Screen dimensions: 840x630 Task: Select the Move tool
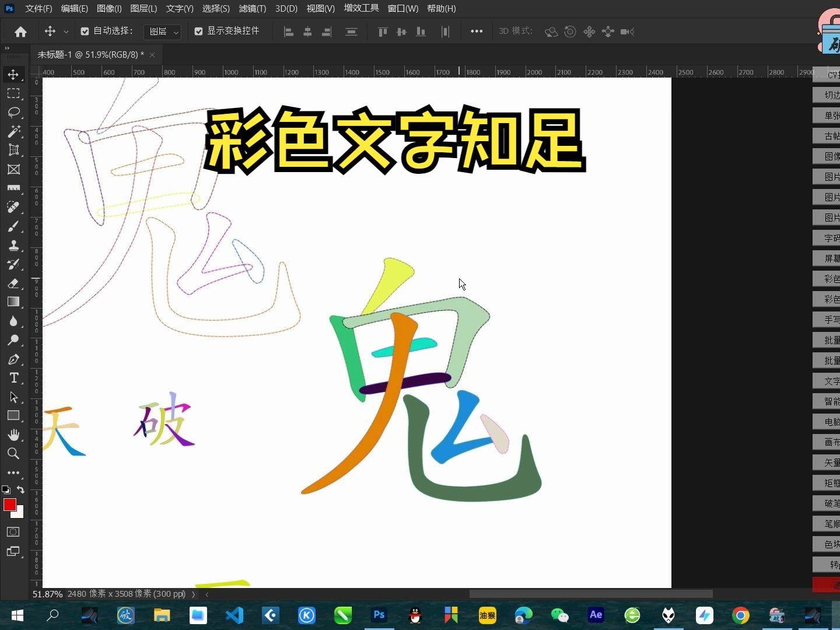13,75
